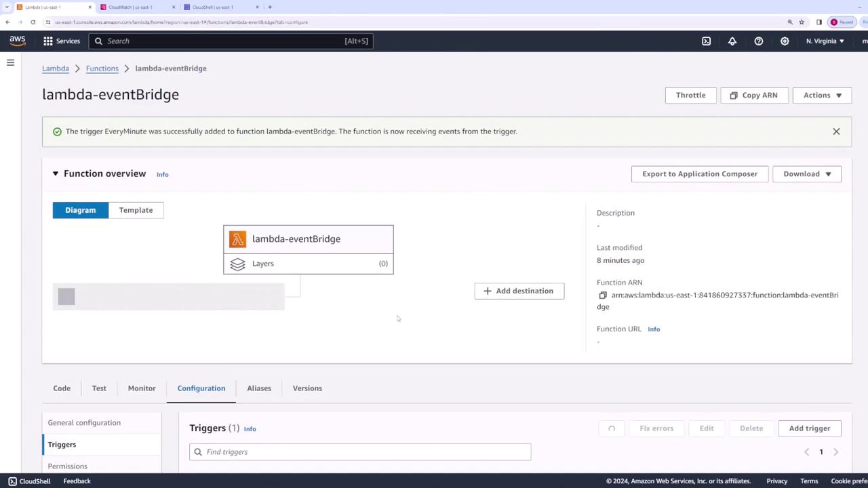This screenshot has height=488, width=868.
Task: Select General configuration in the side menu
Action: click(x=84, y=423)
